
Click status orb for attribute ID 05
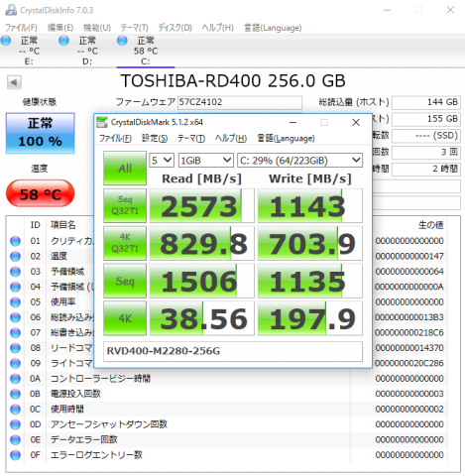[x=15, y=302]
